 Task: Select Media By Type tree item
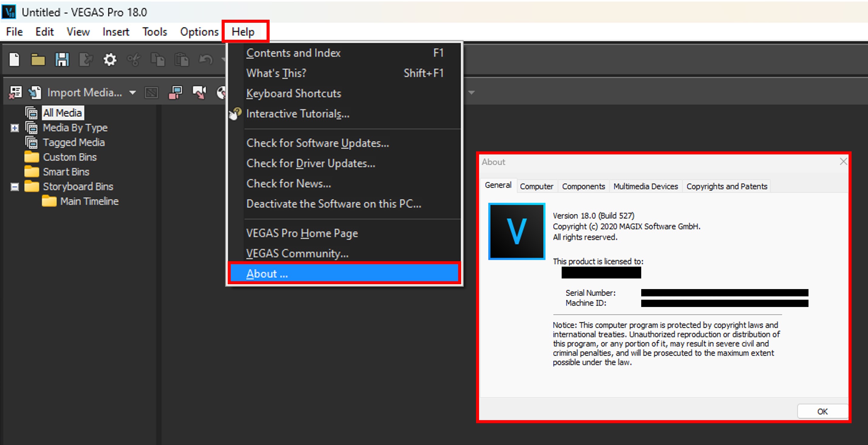pyautogui.click(x=75, y=128)
